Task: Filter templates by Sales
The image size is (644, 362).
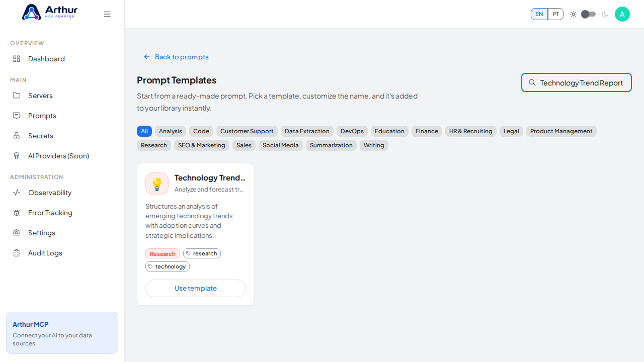Action: 244,145
